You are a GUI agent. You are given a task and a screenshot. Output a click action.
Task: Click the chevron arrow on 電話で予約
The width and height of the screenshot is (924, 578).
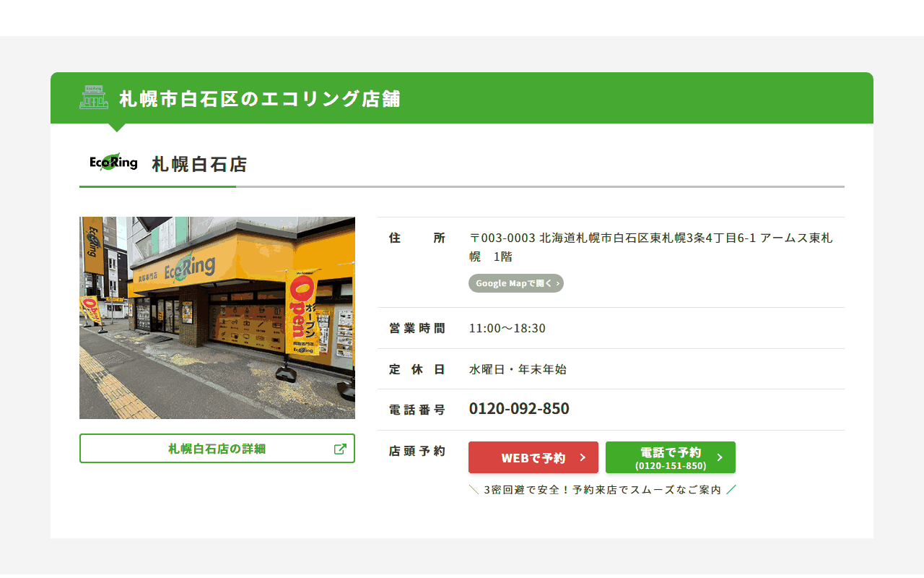pyautogui.click(x=720, y=457)
